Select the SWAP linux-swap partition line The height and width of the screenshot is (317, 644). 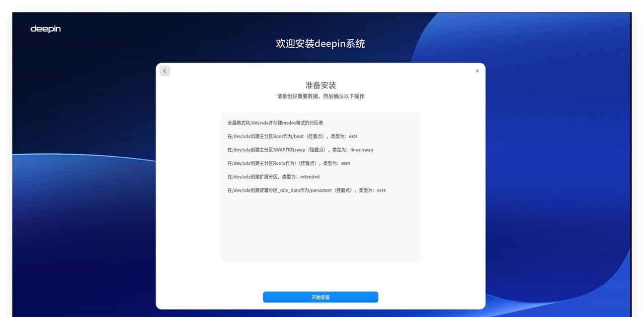click(301, 150)
